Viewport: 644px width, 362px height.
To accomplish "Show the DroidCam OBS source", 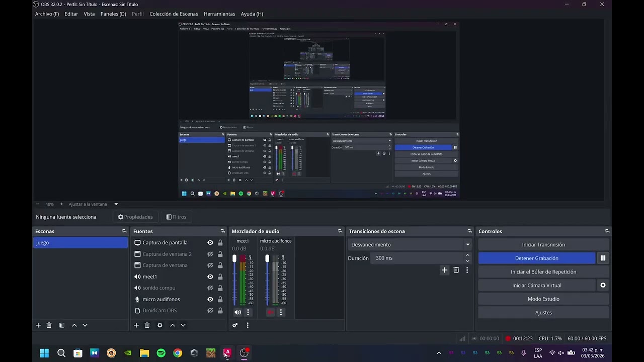I will [x=210, y=311].
